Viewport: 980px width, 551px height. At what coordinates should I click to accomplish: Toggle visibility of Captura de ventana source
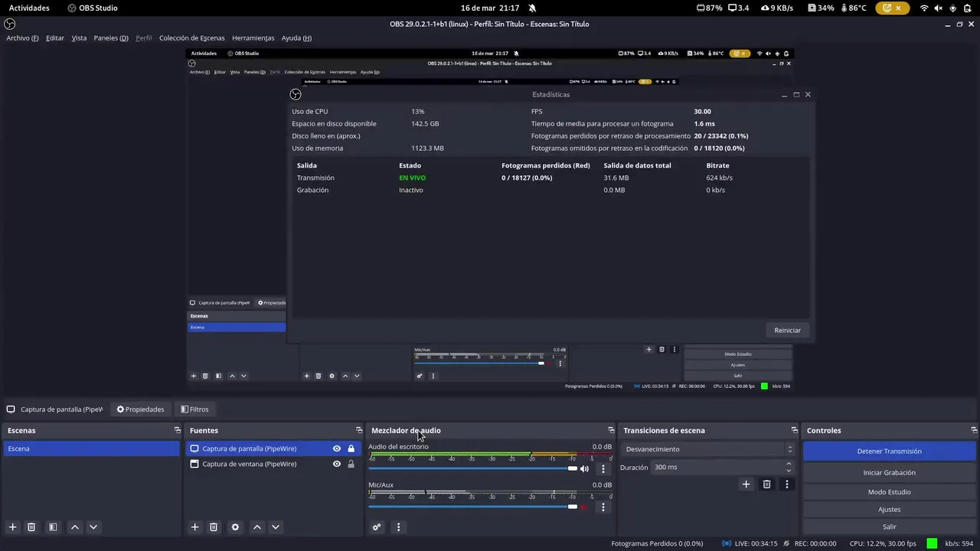tap(337, 464)
